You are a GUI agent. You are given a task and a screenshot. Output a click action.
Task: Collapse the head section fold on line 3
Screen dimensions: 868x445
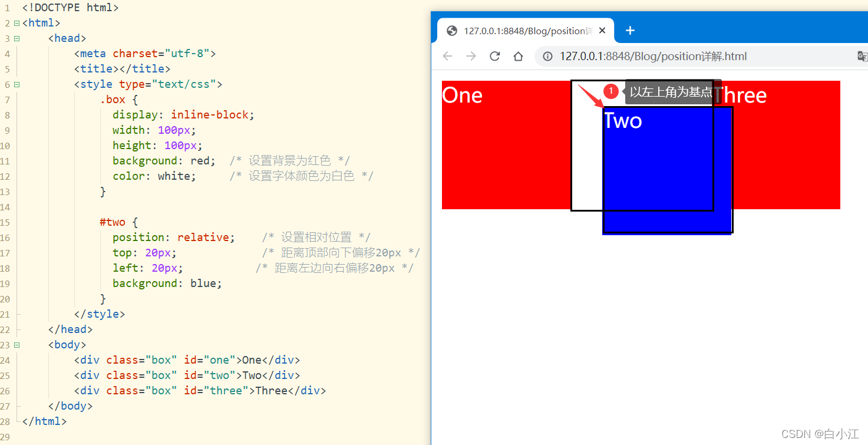pos(16,38)
